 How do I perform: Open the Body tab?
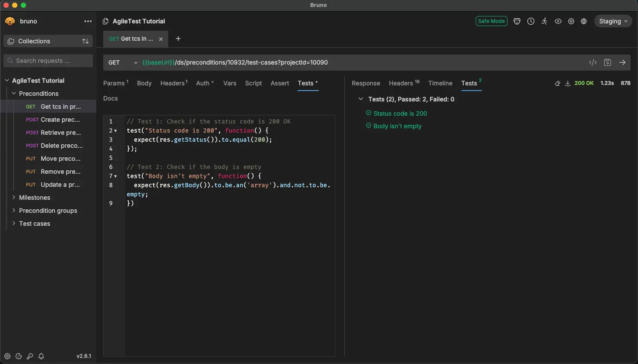click(x=144, y=83)
